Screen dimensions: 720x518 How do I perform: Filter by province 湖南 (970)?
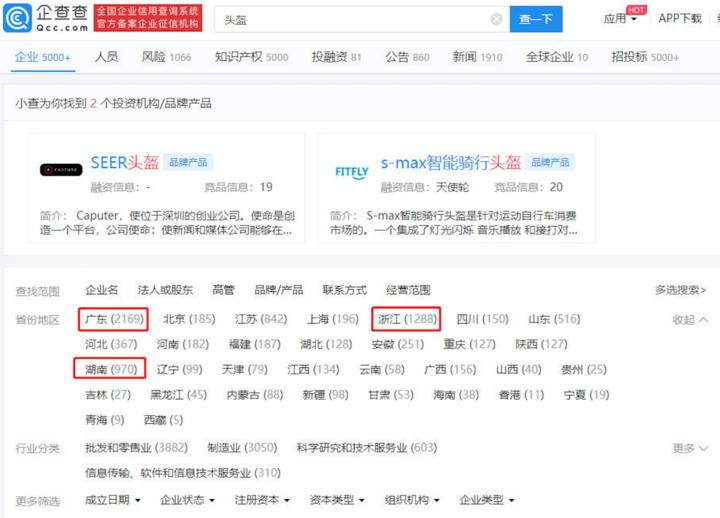coord(111,370)
